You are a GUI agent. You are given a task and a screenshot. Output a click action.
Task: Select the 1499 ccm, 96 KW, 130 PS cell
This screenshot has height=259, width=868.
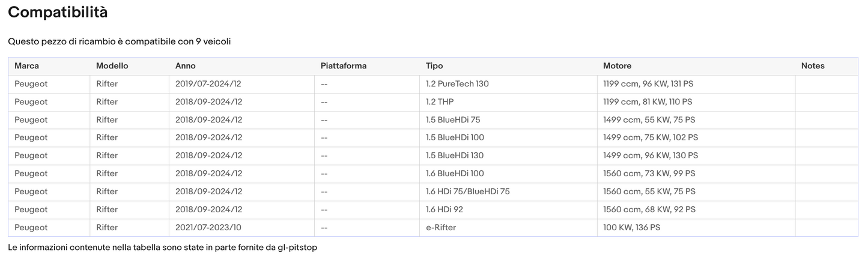(651, 155)
